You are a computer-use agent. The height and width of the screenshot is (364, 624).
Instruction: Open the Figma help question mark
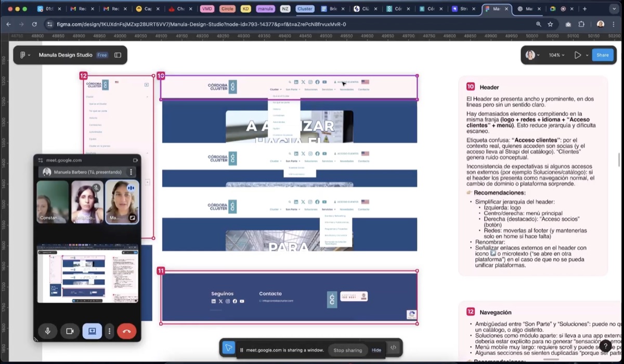tap(605, 346)
